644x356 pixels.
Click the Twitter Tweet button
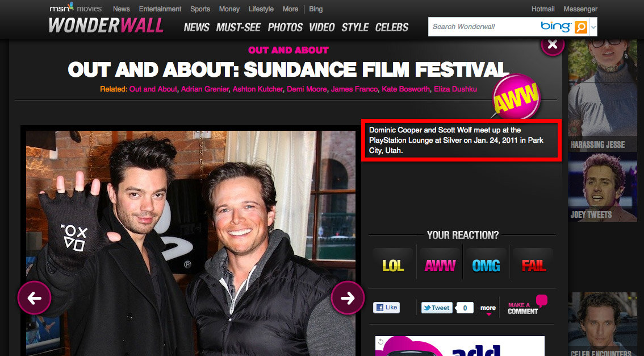pyautogui.click(x=437, y=308)
